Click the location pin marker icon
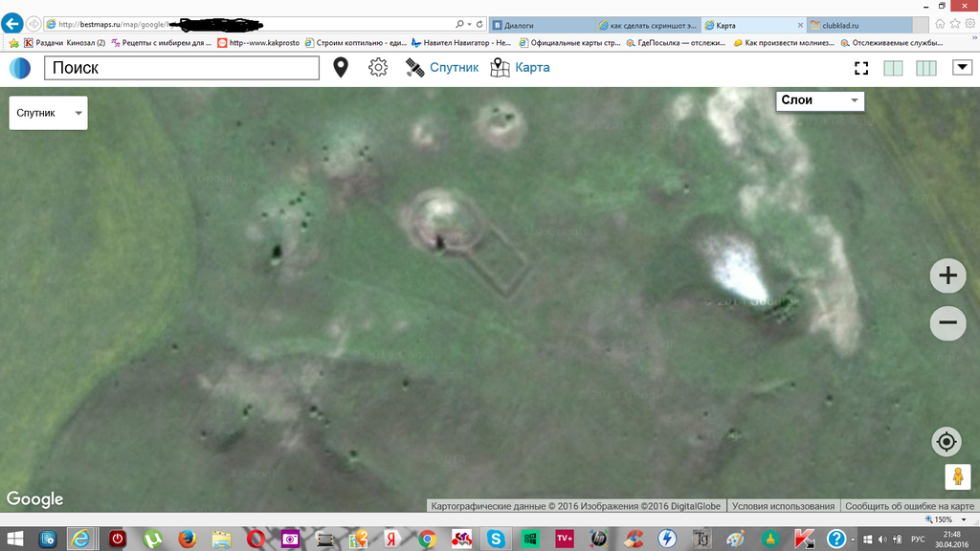This screenshot has width=980, height=551. 341,68
